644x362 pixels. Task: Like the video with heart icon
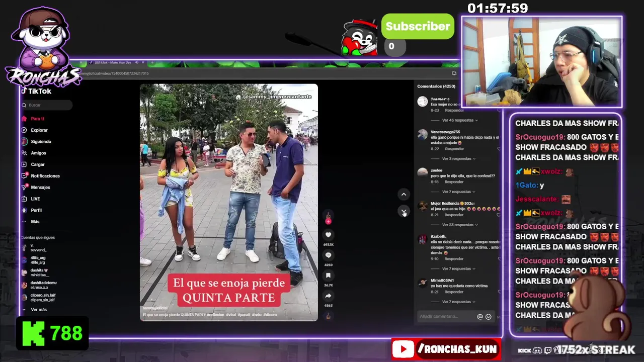(328, 235)
